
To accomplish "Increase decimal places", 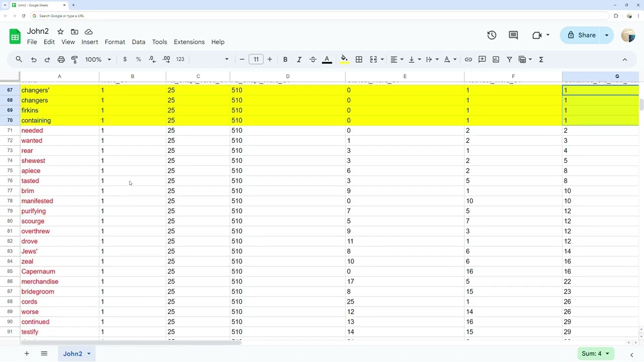I will (166, 59).
